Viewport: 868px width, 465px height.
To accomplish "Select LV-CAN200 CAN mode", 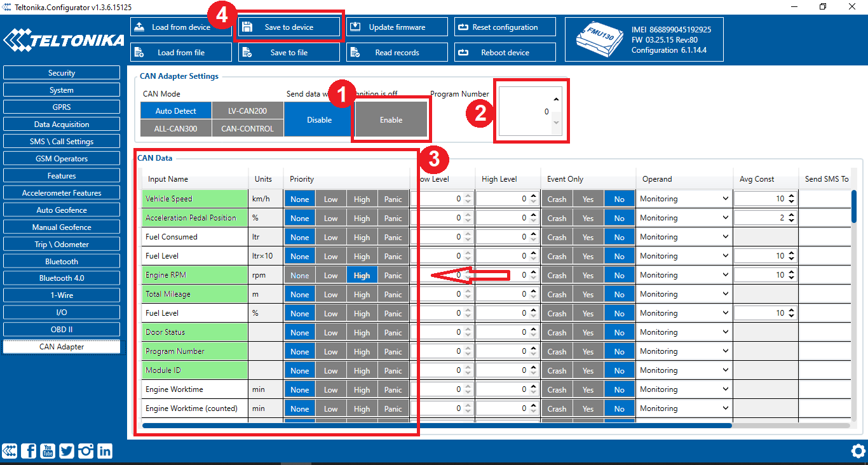I will (247, 111).
